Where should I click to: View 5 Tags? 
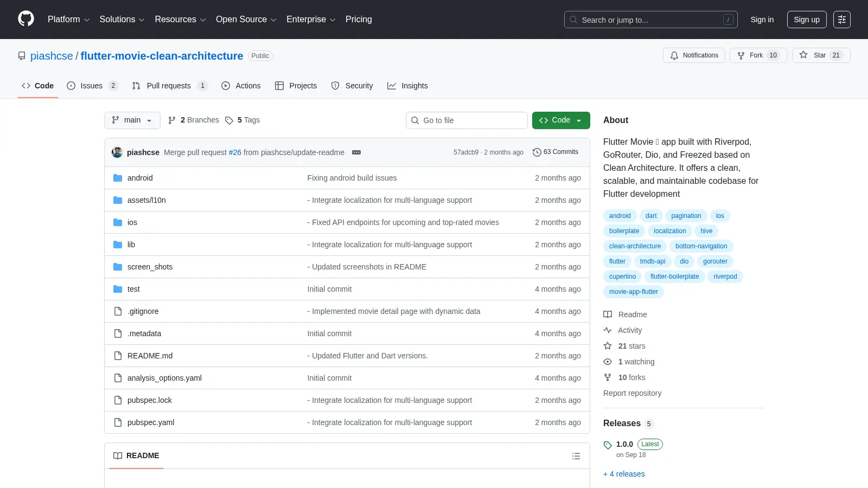click(242, 120)
